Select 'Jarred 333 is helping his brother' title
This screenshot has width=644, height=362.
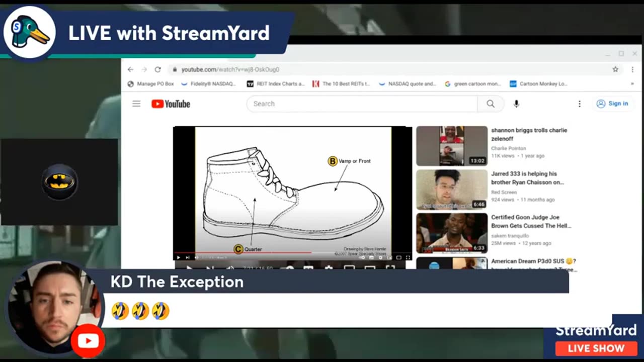[x=527, y=178]
